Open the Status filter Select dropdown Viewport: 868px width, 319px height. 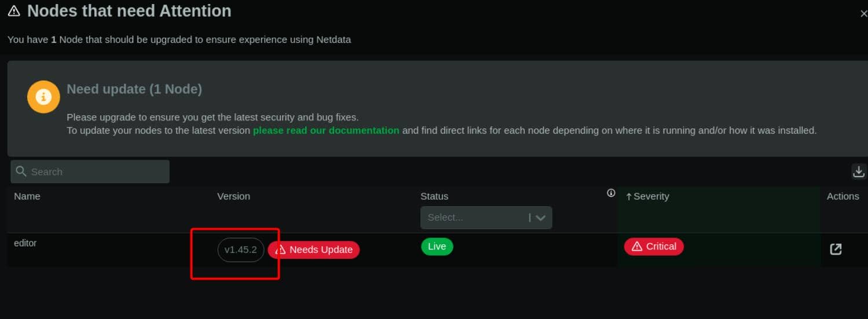[486, 218]
